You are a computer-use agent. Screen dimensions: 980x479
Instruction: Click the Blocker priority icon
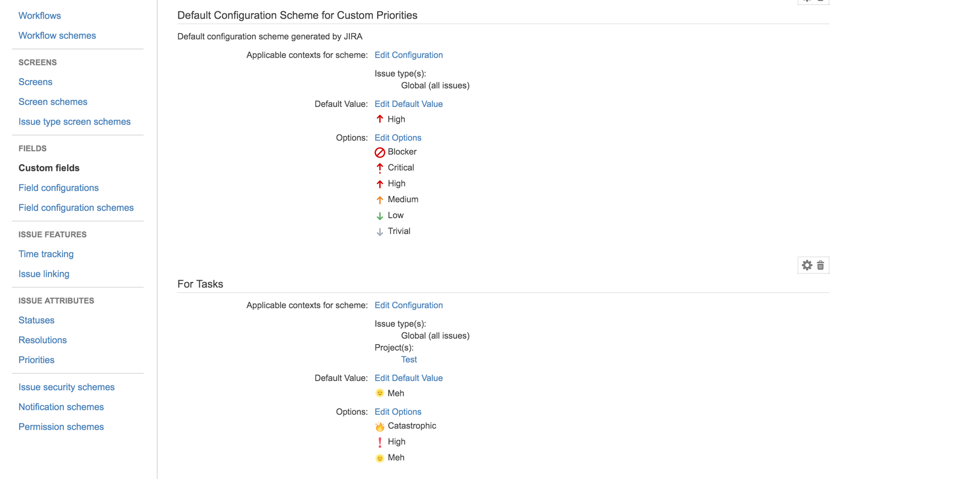(x=379, y=152)
